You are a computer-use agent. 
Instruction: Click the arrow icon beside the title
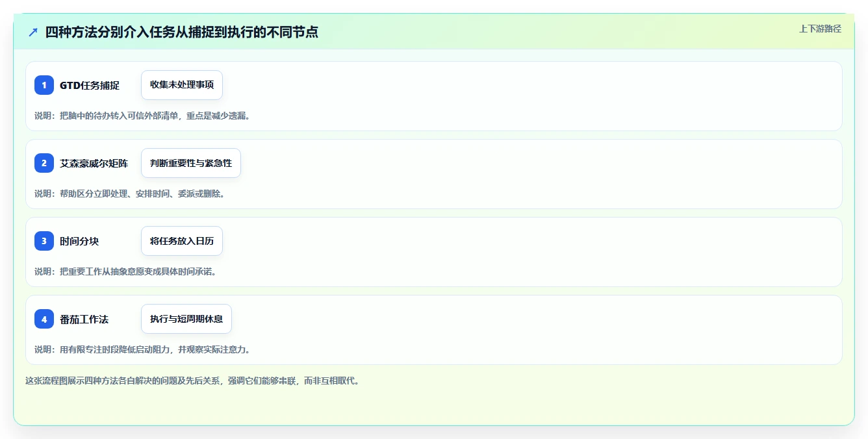pyautogui.click(x=33, y=32)
